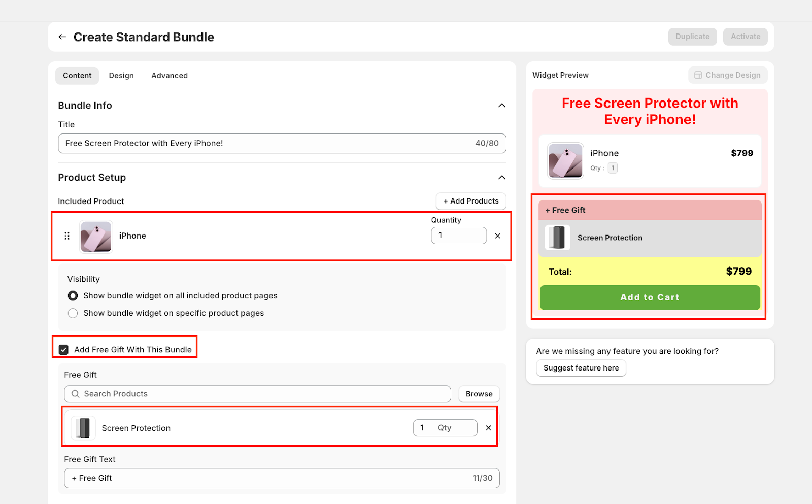Screen dimensions: 812x504
Task: Click the bundle Title input field
Action: click(264, 144)
